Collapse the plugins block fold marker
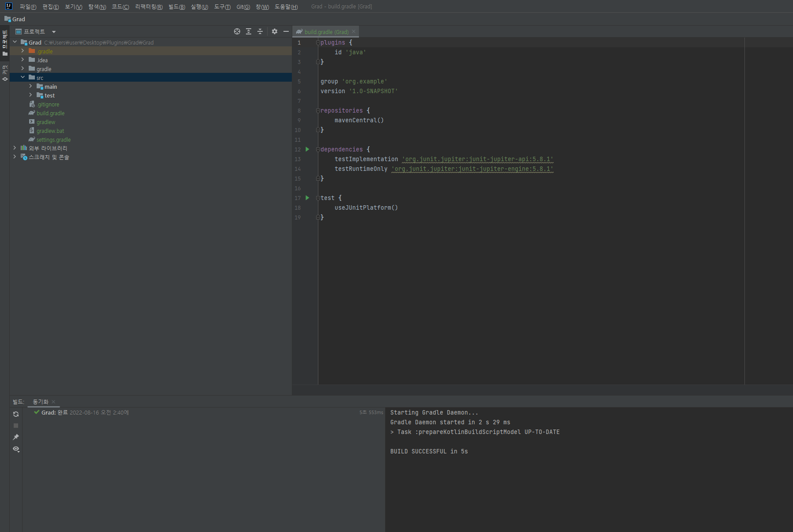The height and width of the screenshot is (532, 793). 318,42
